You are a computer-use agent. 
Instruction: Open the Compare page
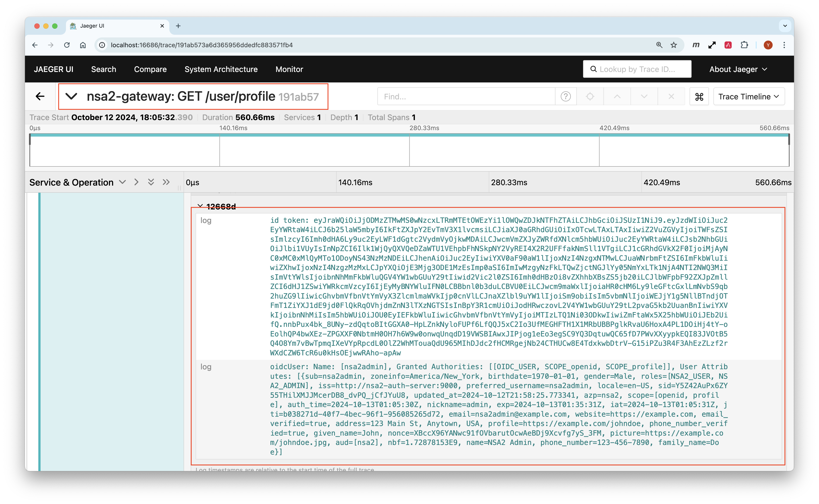[150, 69]
